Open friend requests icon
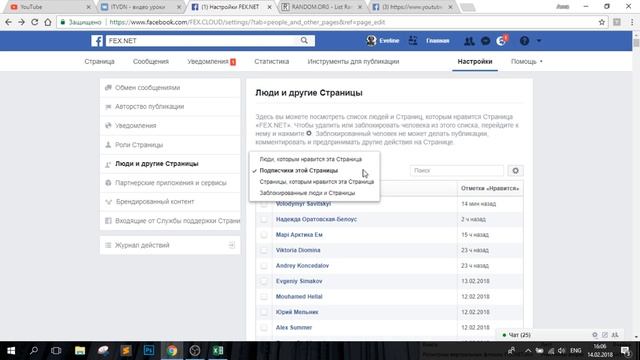Screen dimensions: 640x360 click(469, 41)
